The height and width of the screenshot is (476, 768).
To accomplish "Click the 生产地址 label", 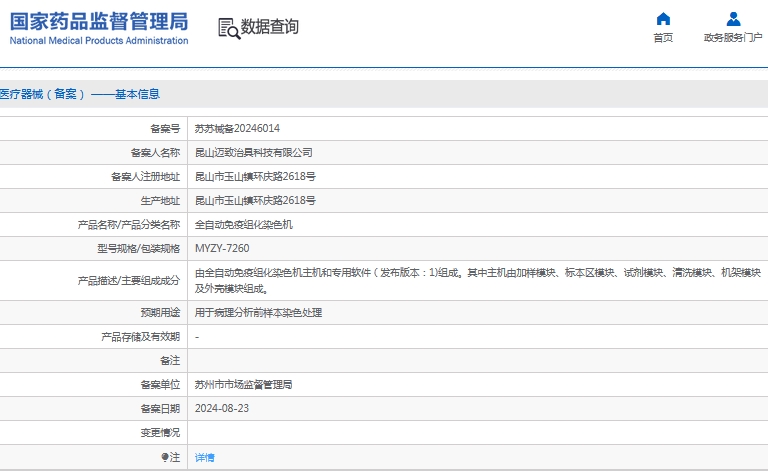I will click(160, 201).
